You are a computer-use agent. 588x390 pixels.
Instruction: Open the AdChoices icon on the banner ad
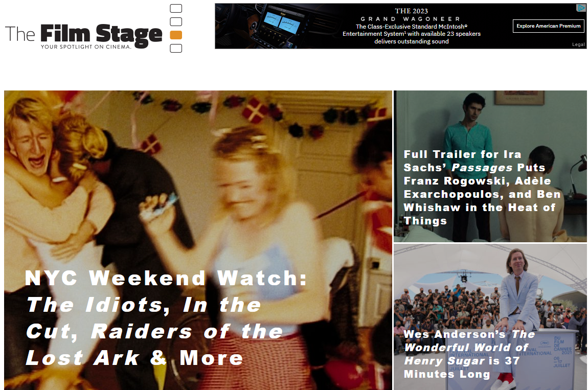581,8
